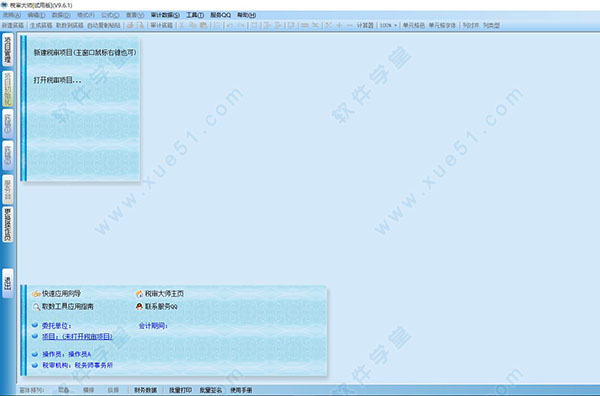Click 新建底稿 toolbar button

pos(13,26)
